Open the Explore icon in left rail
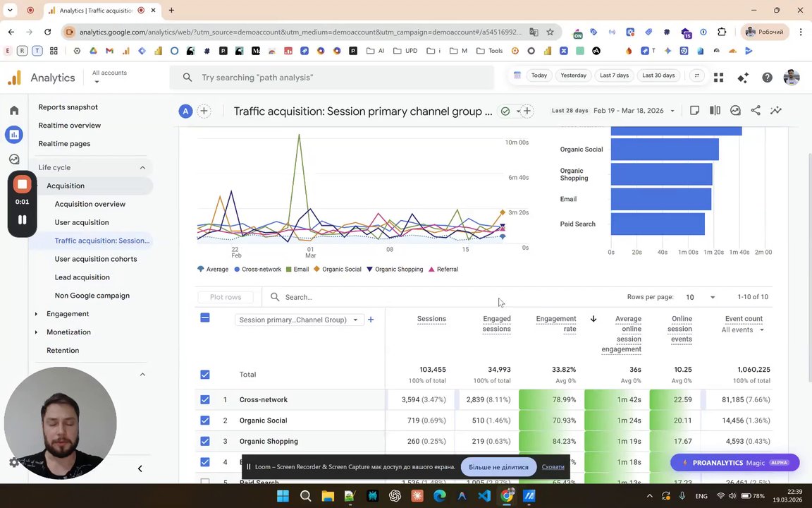The image size is (812, 508). 15,159
